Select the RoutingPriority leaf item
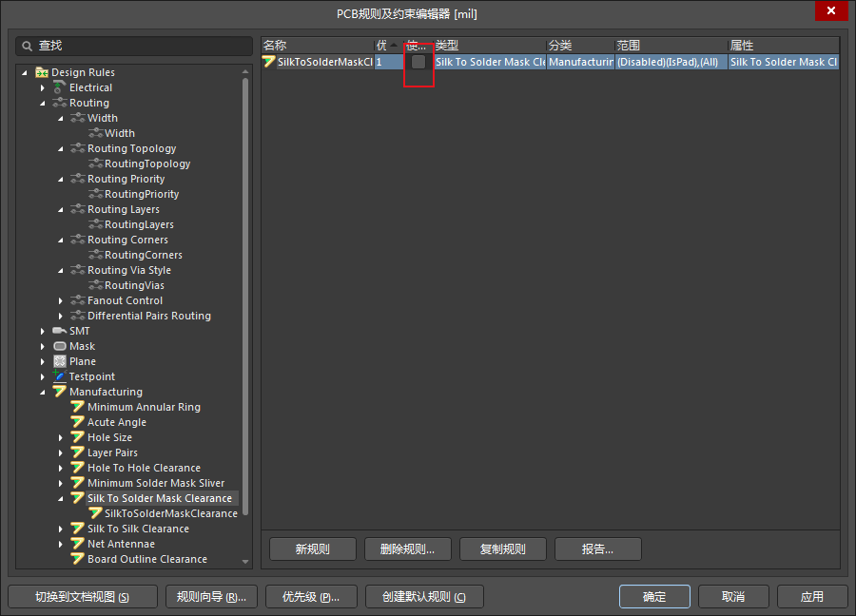This screenshot has height=616, width=856. coord(142,194)
